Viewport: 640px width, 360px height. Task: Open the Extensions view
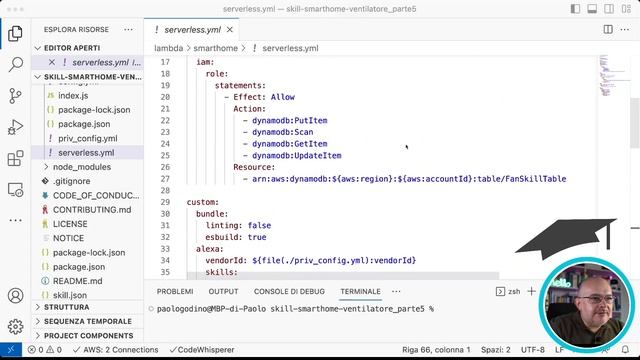tap(15, 158)
